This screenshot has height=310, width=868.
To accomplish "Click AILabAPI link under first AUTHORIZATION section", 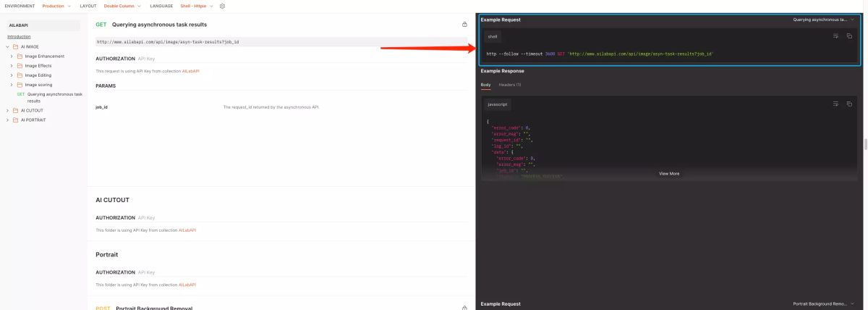I will pyautogui.click(x=190, y=71).
